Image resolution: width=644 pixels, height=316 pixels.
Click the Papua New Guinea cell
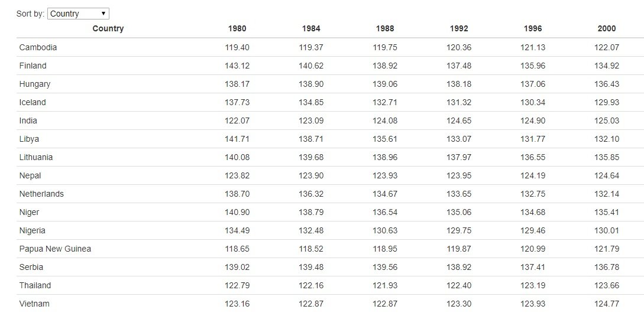[55, 249]
